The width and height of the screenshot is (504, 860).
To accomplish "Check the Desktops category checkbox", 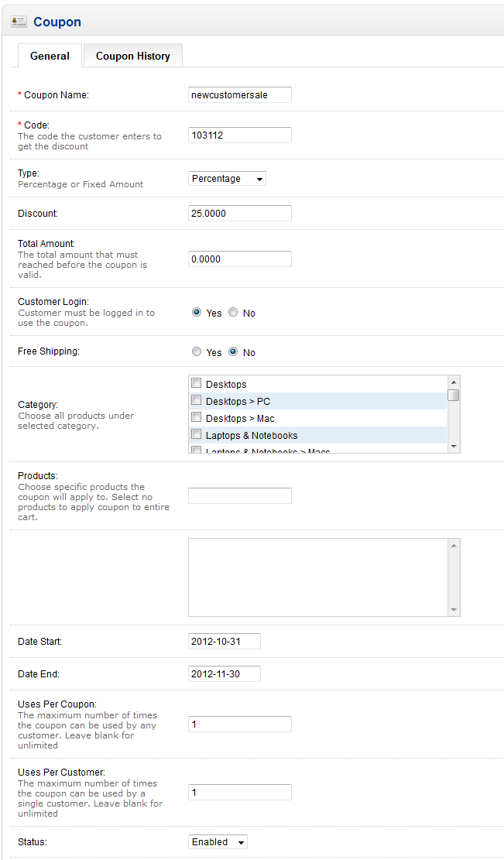I will [197, 384].
